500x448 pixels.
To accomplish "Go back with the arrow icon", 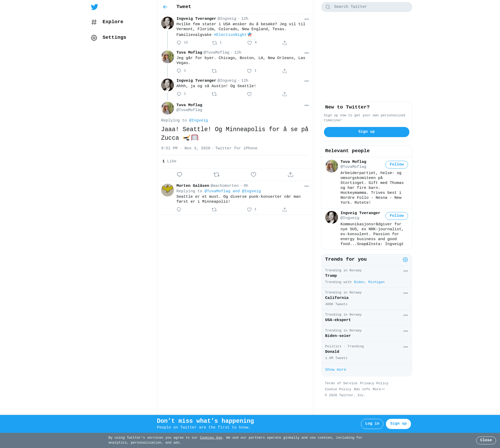I will point(165,7).
